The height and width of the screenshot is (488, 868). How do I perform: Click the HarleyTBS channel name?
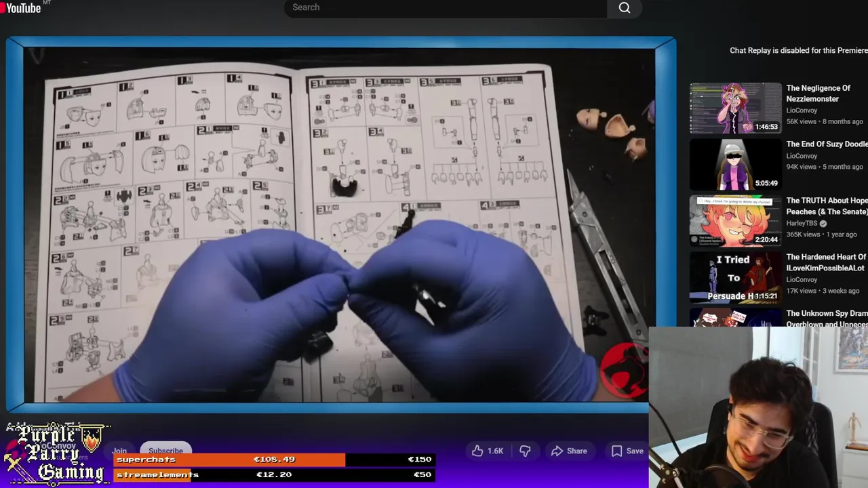pos(802,224)
